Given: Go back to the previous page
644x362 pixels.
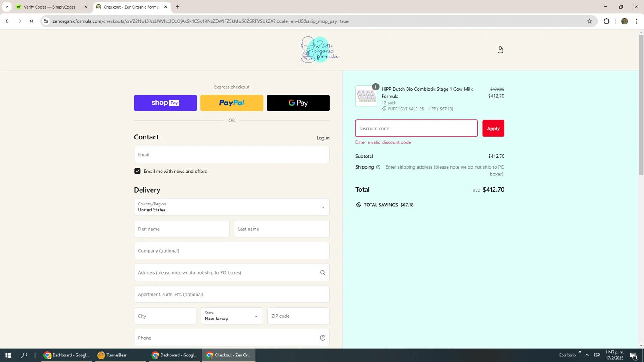Looking at the screenshot, I should point(7,21).
